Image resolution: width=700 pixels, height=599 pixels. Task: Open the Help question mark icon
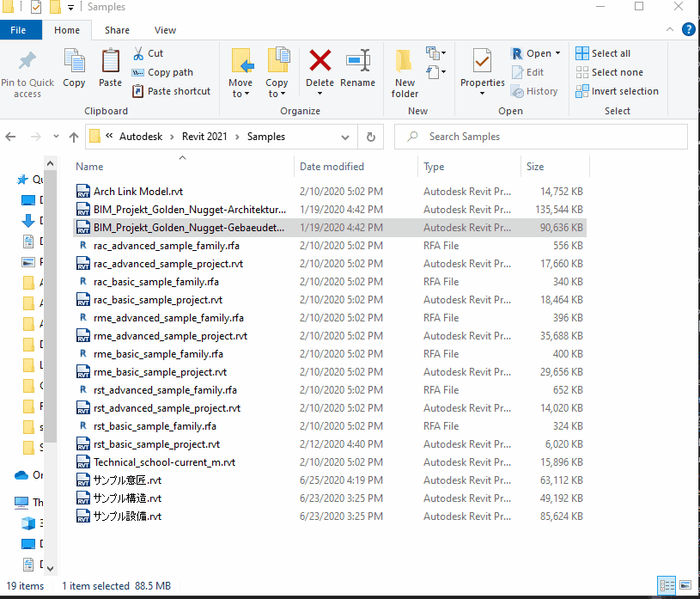[688, 29]
